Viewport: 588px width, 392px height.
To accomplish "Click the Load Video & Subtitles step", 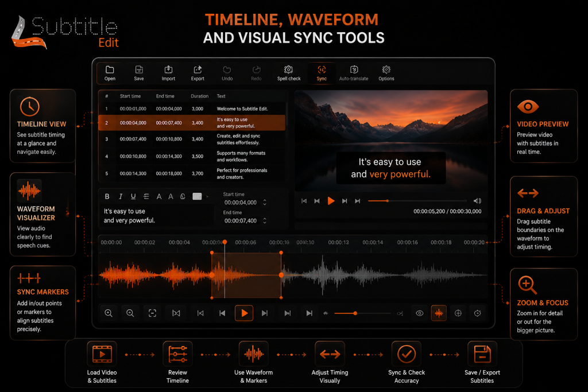I will click(102, 362).
